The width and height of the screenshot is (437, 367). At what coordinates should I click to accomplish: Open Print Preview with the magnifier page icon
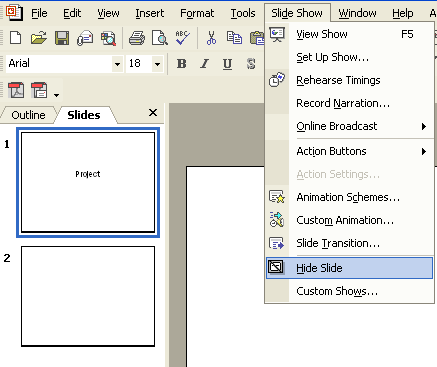tap(160, 38)
